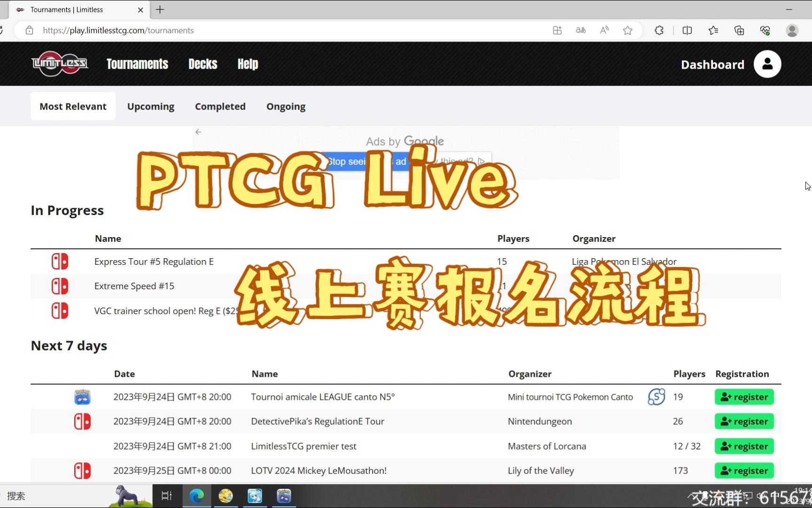Image resolution: width=812 pixels, height=508 pixels.
Task: Open LOTV 2024 Mickey LeMousathon! page
Action: click(319, 470)
